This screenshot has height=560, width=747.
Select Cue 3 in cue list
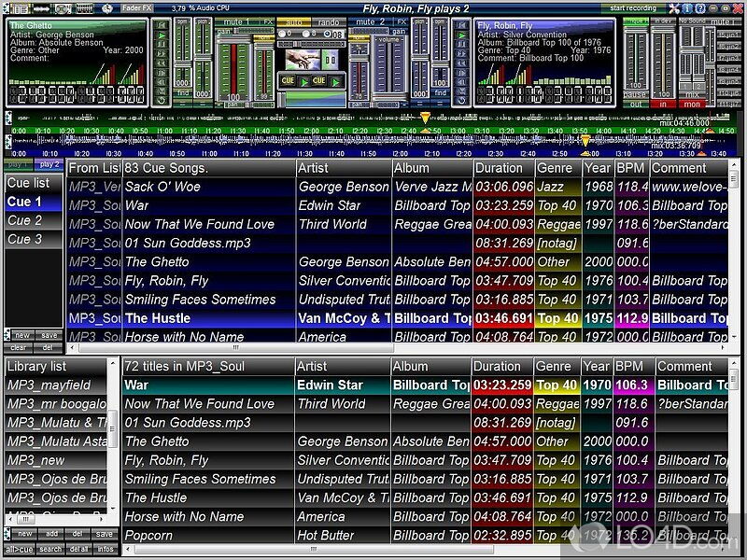tap(34, 239)
